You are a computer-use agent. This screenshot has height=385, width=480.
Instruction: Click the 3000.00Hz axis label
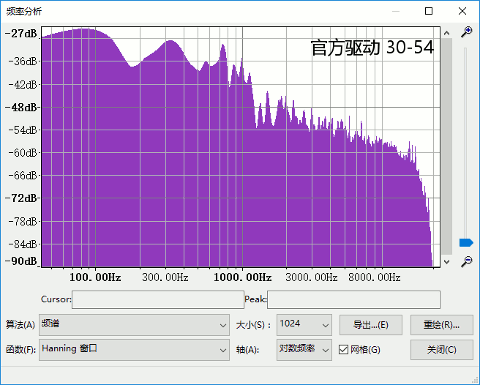[x=311, y=277]
